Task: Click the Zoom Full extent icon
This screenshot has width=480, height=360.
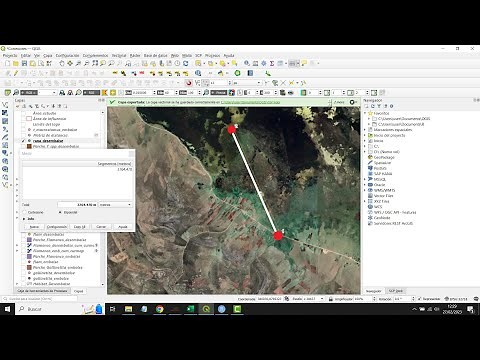Action: click(95, 63)
